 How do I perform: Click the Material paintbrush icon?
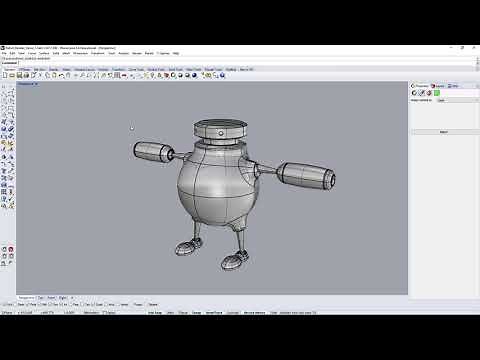(422, 93)
